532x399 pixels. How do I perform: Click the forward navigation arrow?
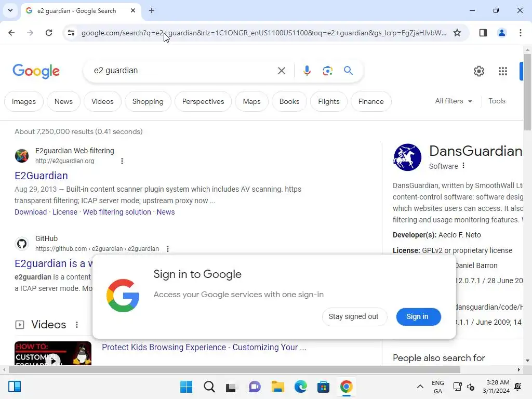click(x=30, y=33)
